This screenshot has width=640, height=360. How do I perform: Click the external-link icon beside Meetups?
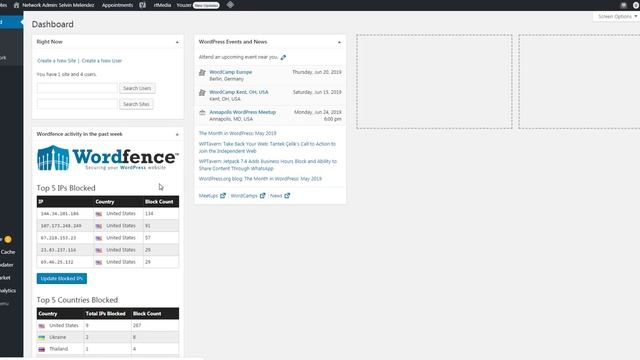[x=223, y=196]
